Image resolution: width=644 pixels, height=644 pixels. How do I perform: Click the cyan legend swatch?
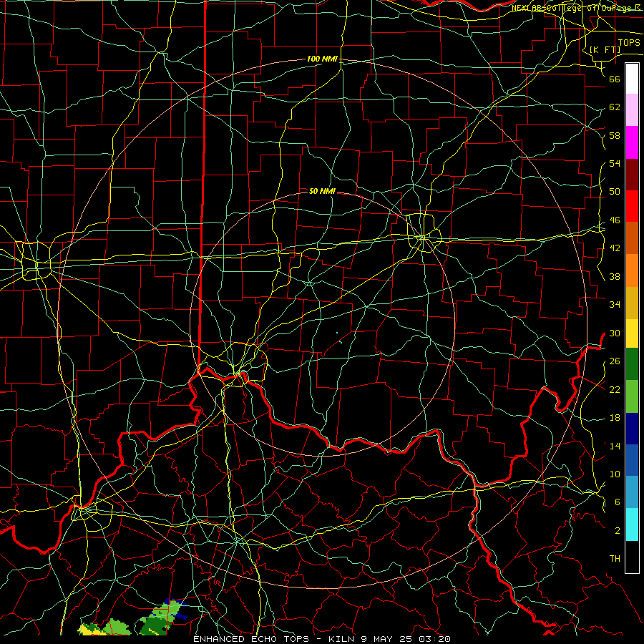pyautogui.click(x=632, y=525)
